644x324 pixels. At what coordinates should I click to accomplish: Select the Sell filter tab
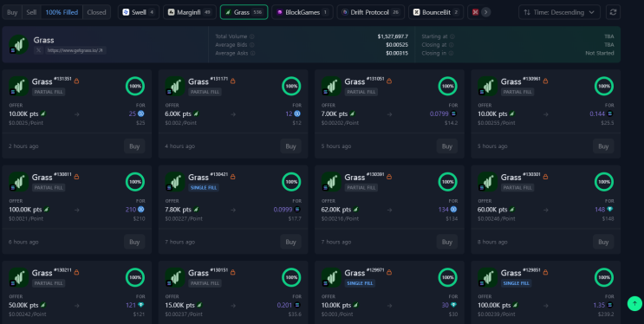[31, 12]
